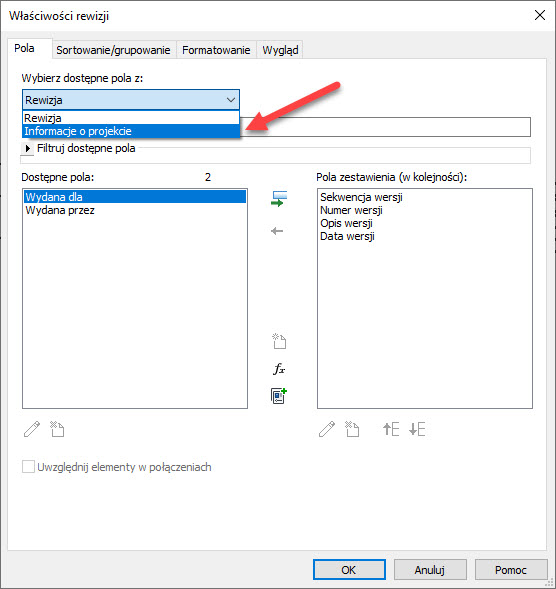556x589 pixels.
Task: Click delete parameter icon under Pola zestawienia
Action: click(352, 429)
